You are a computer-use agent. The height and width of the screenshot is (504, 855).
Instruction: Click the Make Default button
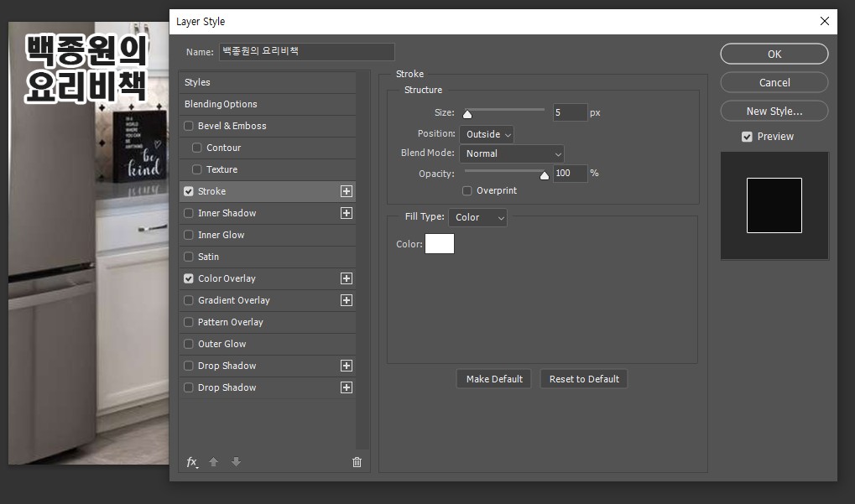(494, 379)
